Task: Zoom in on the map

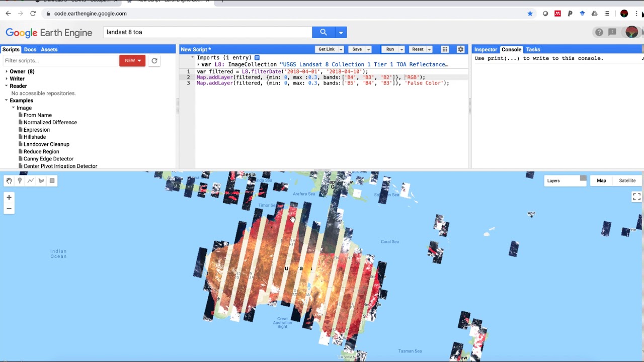Action: 9,198
